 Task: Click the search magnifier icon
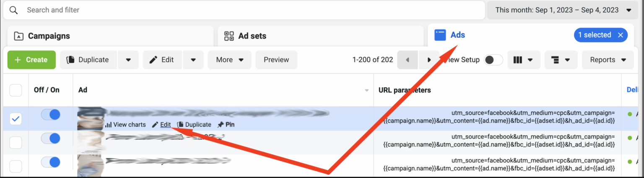point(13,10)
